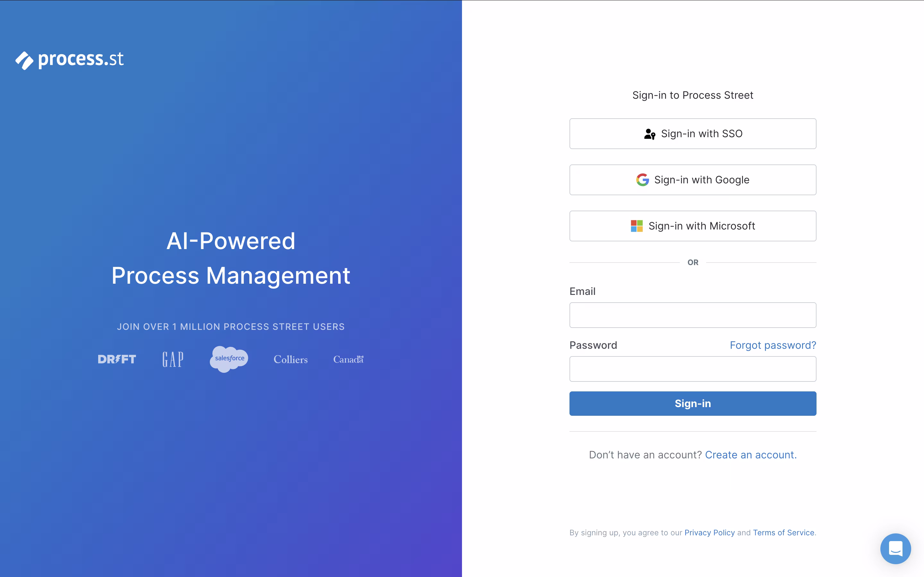924x577 pixels.
Task: Submit with the blue Sign-in button
Action: coord(693,403)
